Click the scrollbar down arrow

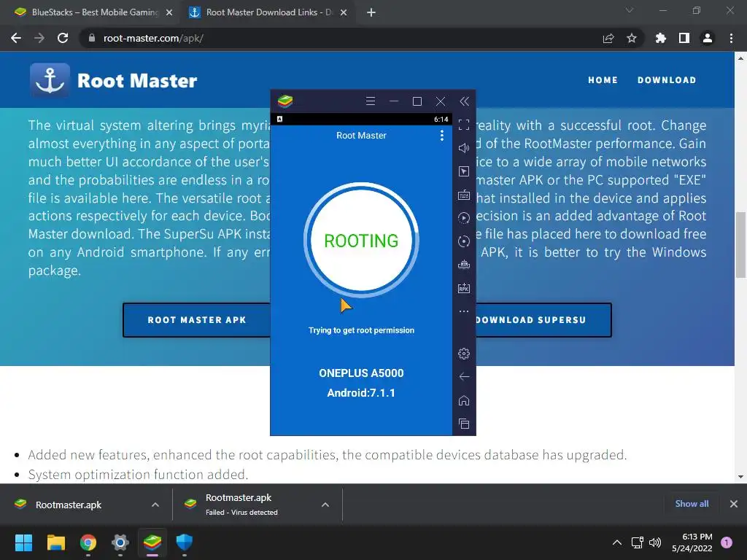(740, 477)
